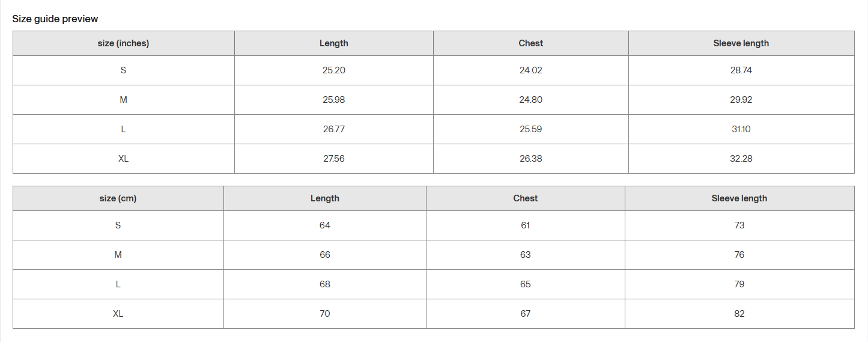Viewport: 868px width, 342px height.
Task: Click the cm table Chest header
Action: [x=525, y=198]
